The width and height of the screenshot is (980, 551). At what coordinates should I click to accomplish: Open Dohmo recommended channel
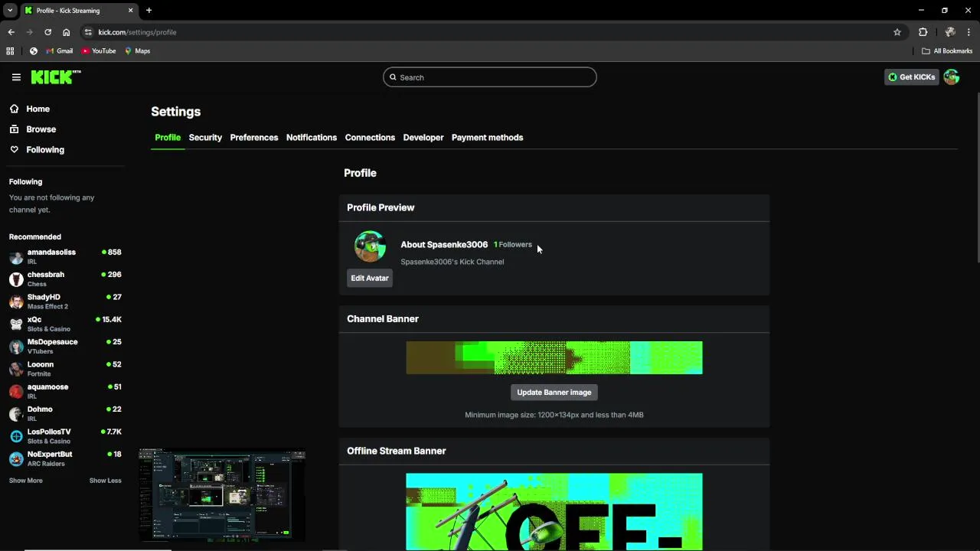[x=65, y=413]
